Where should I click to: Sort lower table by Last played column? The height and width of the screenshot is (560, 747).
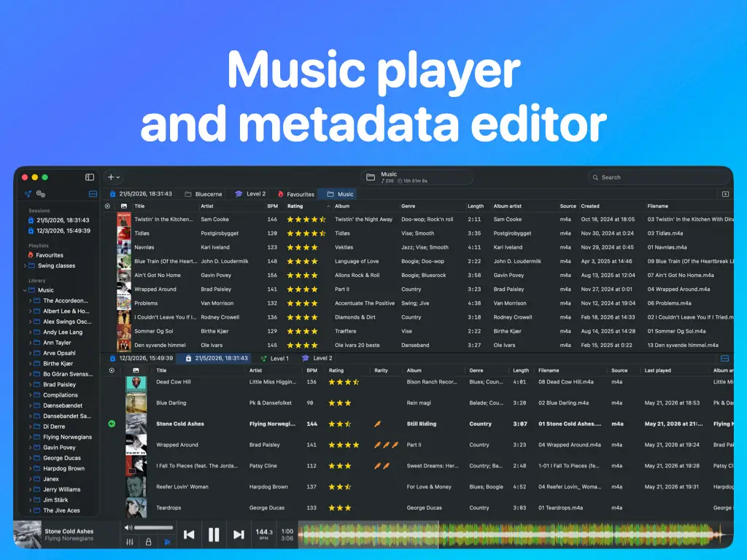tap(657, 370)
